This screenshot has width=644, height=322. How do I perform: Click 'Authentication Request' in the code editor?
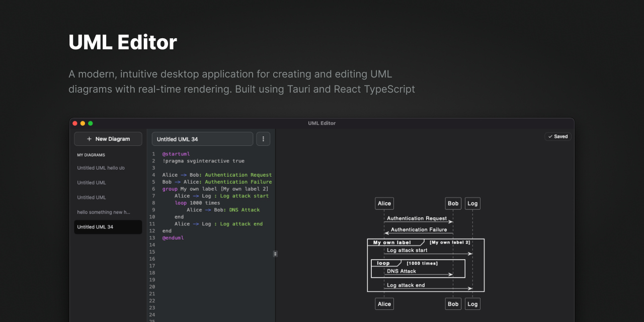(238, 175)
